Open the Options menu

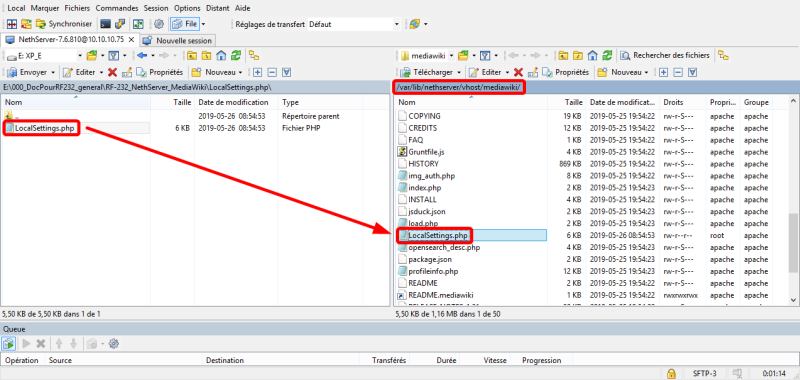(187, 8)
